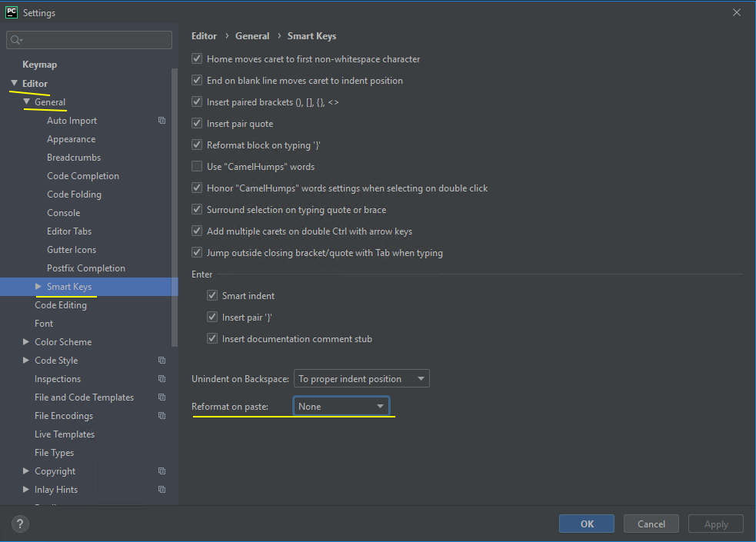
Task: Click the Cancel button
Action: [x=651, y=524]
